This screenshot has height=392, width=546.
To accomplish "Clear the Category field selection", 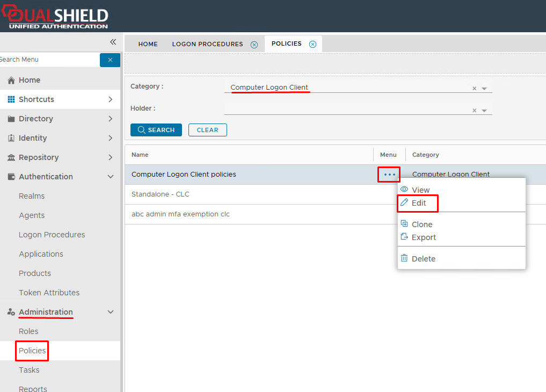I will click(474, 89).
